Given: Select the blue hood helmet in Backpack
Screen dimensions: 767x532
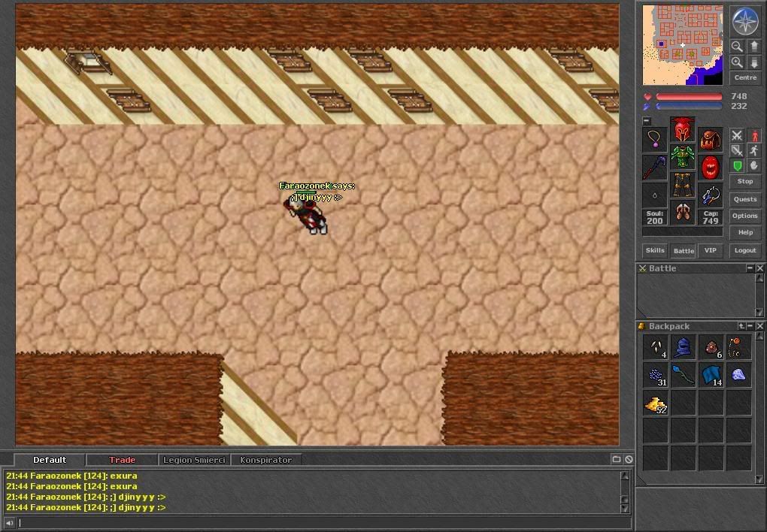Looking at the screenshot, I should pos(683,347).
